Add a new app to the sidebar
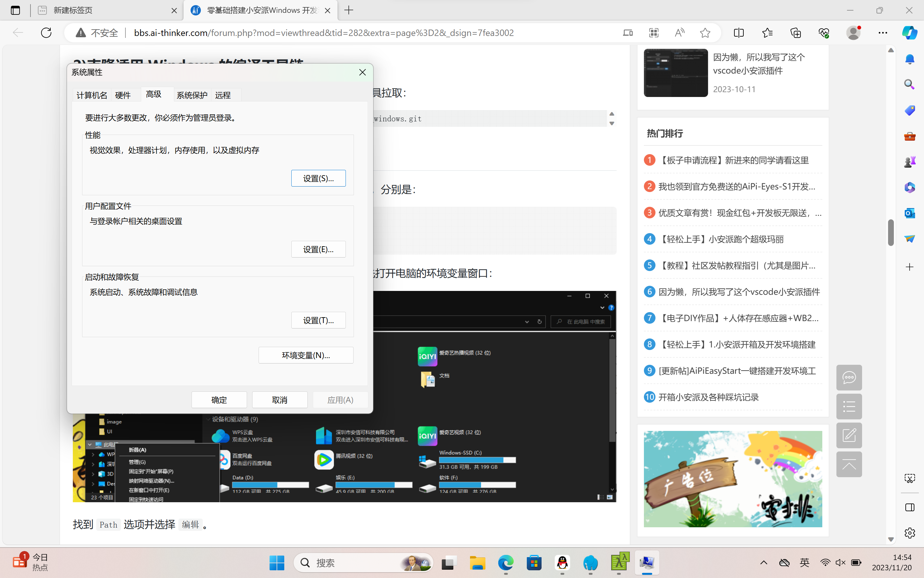The width and height of the screenshot is (924, 578). [x=910, y=267]
